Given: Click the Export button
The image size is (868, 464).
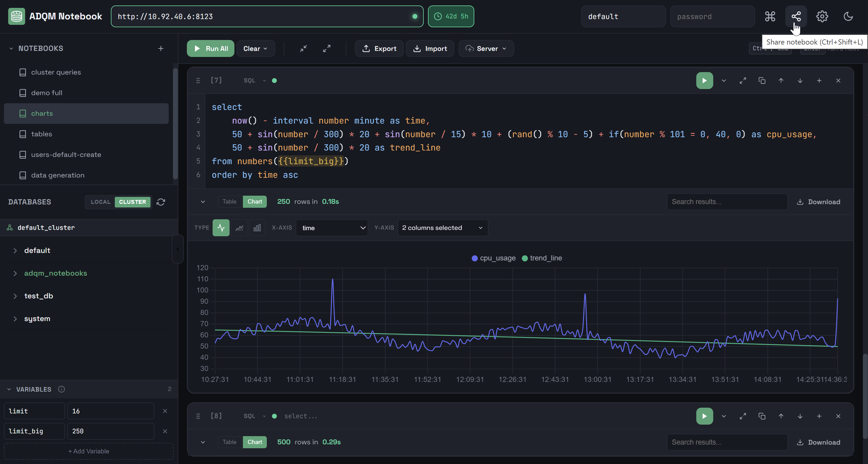Looking at the screenshot, I should point(379,48).
